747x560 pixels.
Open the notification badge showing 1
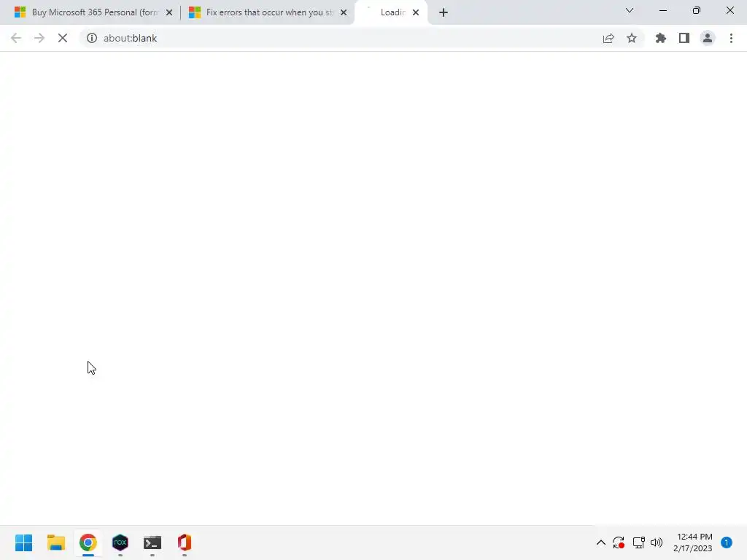727,542
